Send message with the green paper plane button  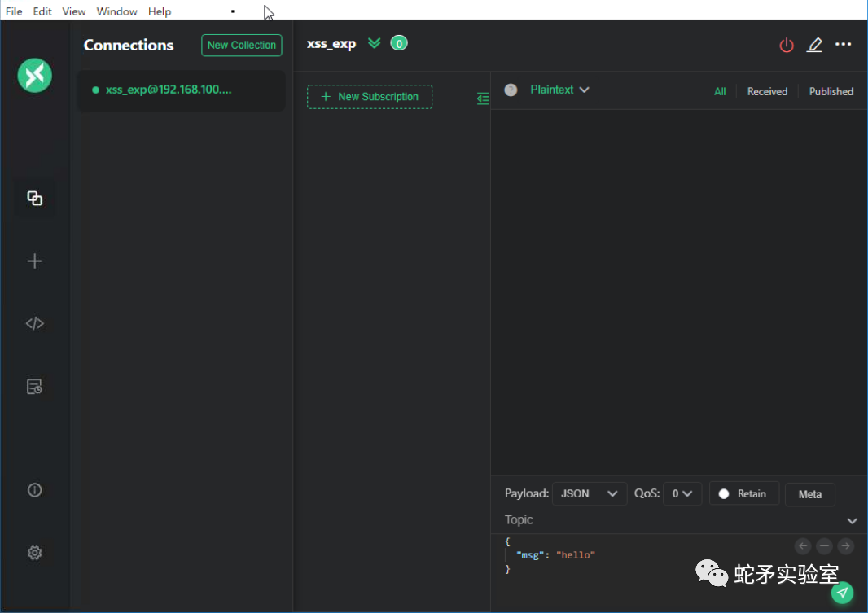pos(842,593)
